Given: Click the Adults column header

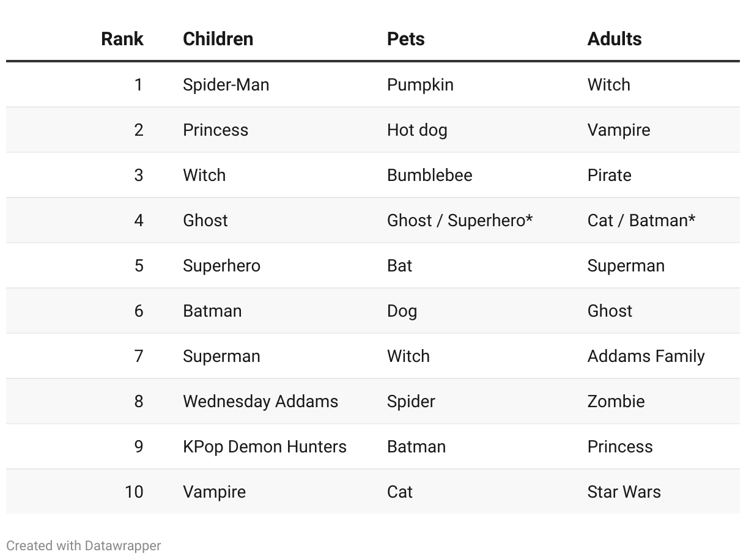Looking at the screenshot, I should click(614, 39).
